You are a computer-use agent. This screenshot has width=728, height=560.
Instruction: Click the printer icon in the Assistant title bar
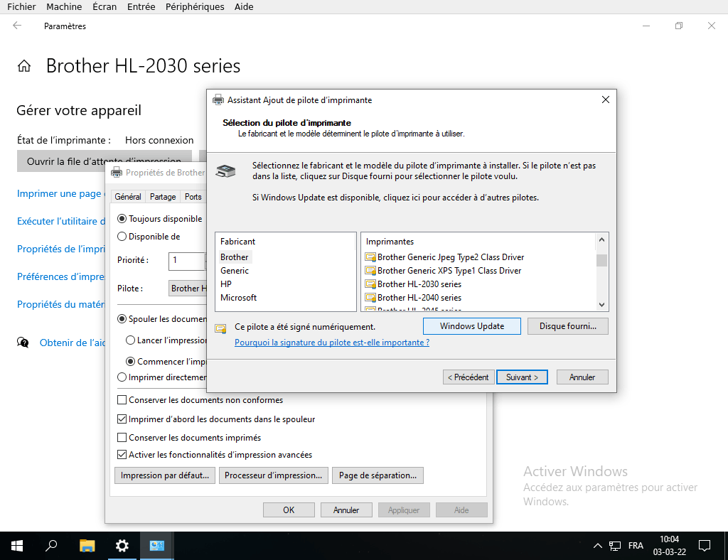tap(218, 99)
